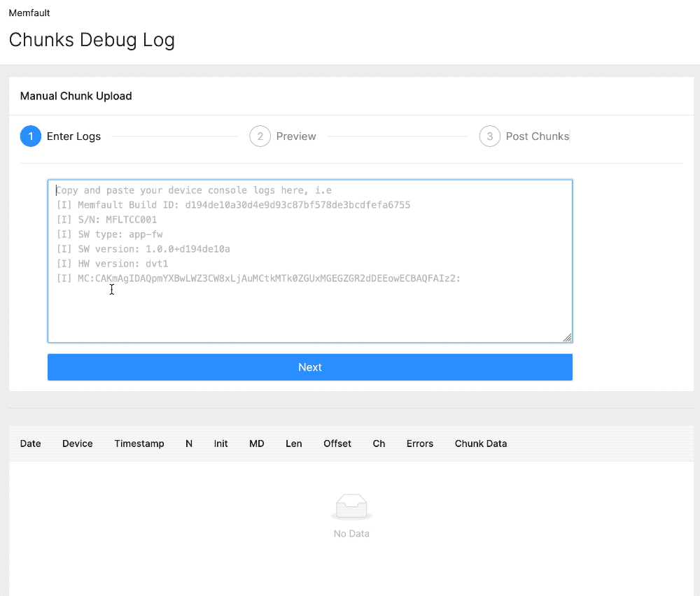Click the MD column header
Image resolution: width=700 pixels, height=596 pixels.
click(x=257, y=444)
